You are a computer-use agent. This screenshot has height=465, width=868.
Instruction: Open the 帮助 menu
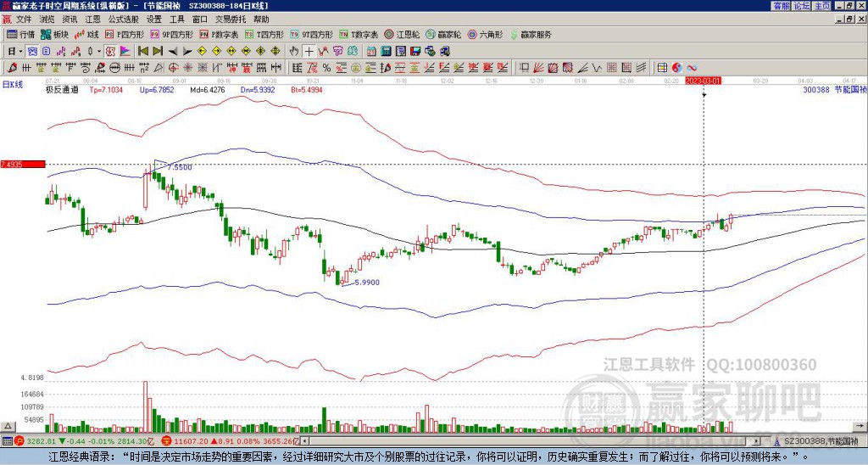coord(261,20)
